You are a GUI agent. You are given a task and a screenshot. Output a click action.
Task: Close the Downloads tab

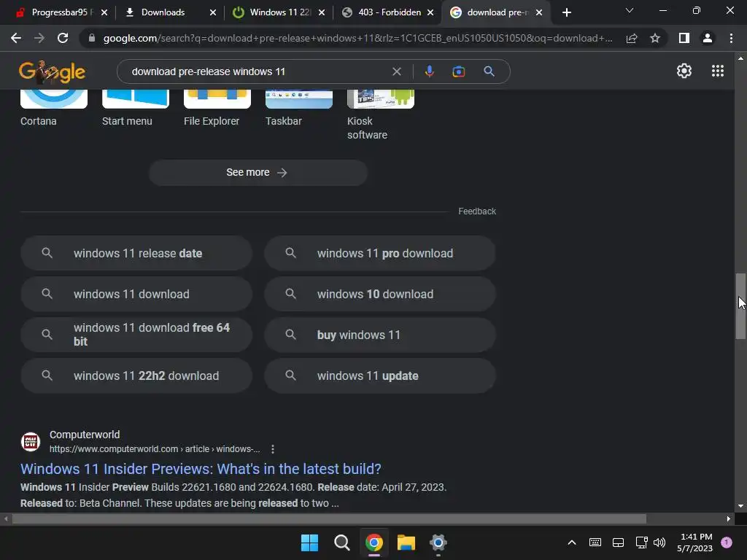pyautogui.click(x=213, y=12)
